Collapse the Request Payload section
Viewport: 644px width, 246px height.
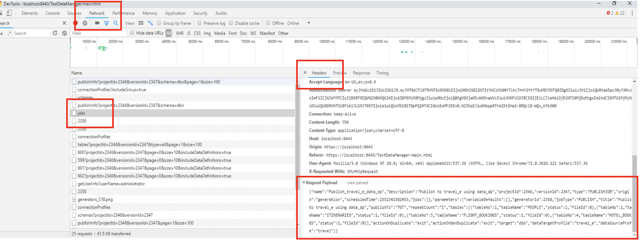pyautogui.click(x=304, y=183)
